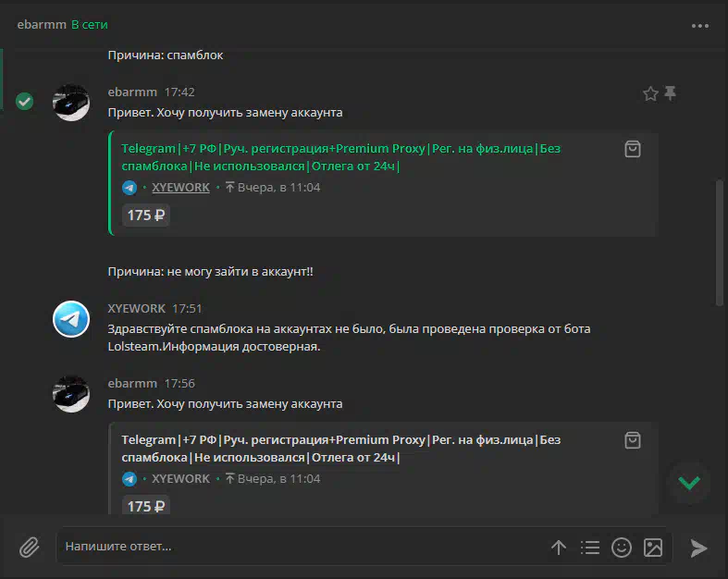Image resolution: width=728 pixels, height=579 pixels.
Task: Click the ebarmm username in the header
Action: click(42, 25)
